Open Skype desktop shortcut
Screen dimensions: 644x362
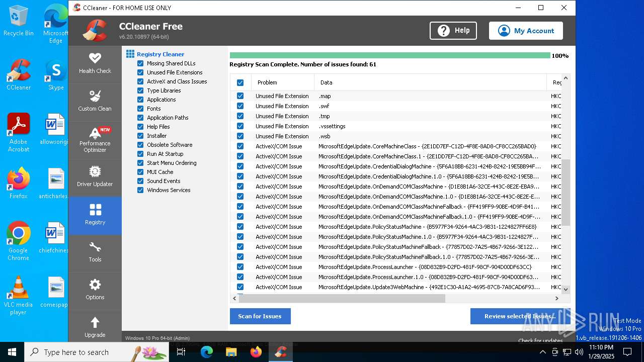[x=56, y=74]
